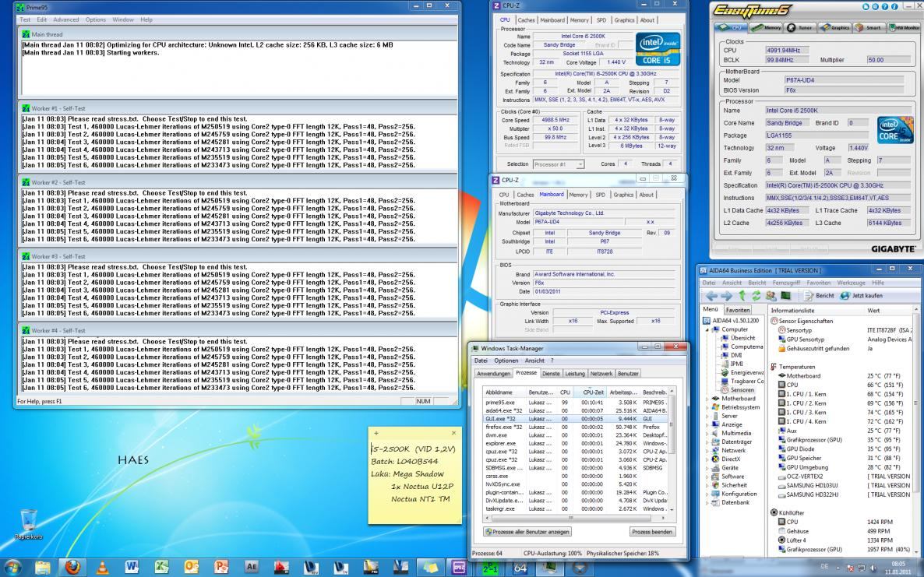This screenshot has width=924, height=577.
Task: Click Jetzt kaufen in AIDA64 toolbar
Action: coord(862,296)
